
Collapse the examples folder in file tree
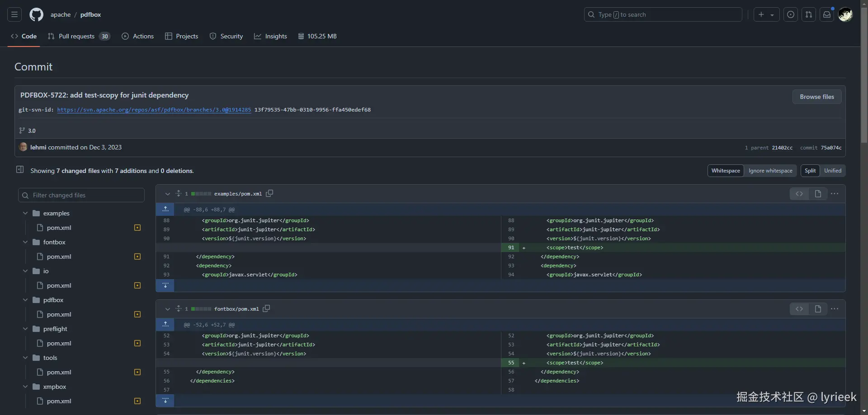[x=25, y=213]
